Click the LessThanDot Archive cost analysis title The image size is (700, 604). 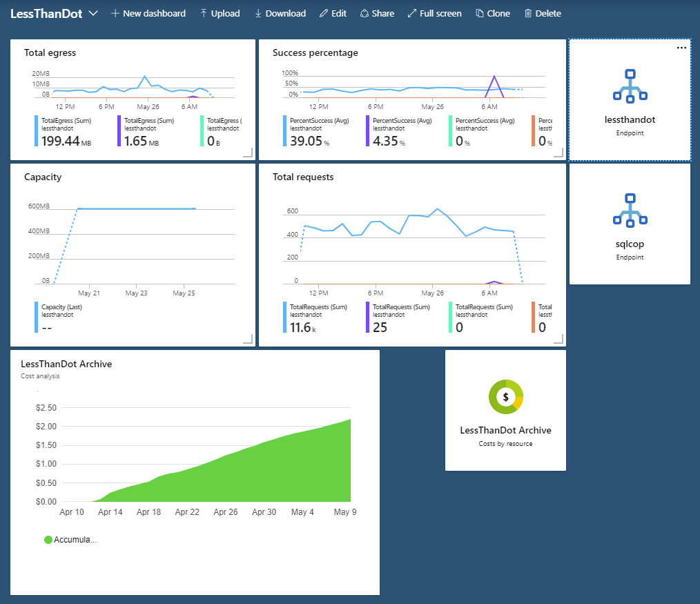pos(66,364)
